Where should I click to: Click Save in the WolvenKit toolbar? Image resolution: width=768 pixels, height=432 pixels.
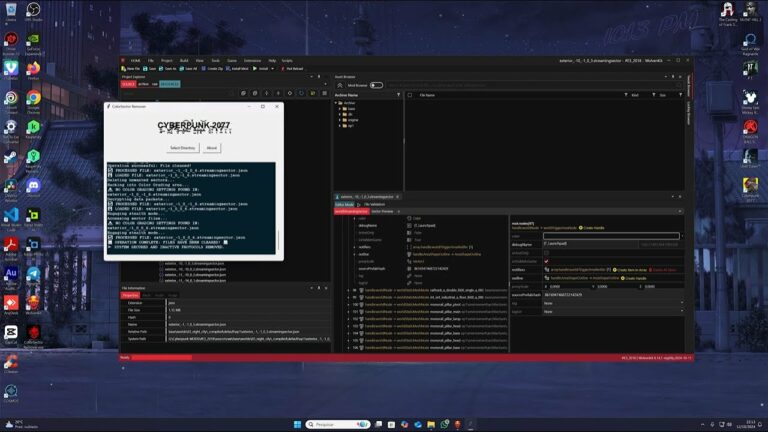point(149,69)
